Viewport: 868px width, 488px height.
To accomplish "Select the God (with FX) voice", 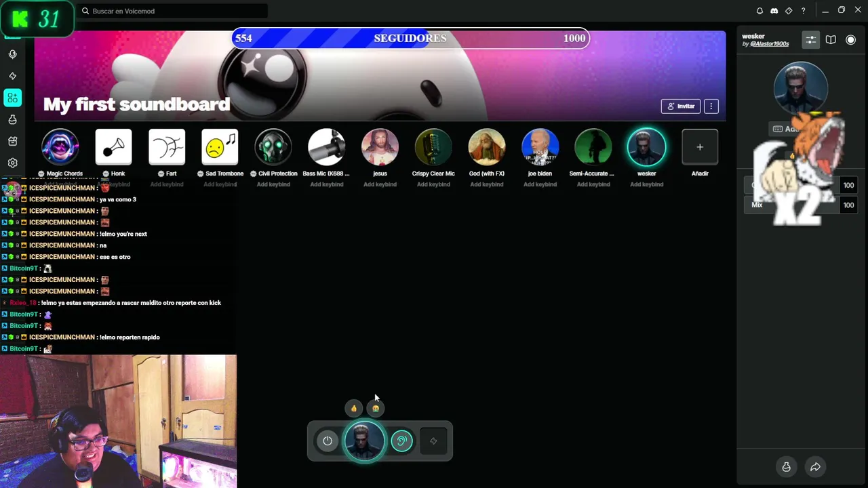I will tap(487, 147).
